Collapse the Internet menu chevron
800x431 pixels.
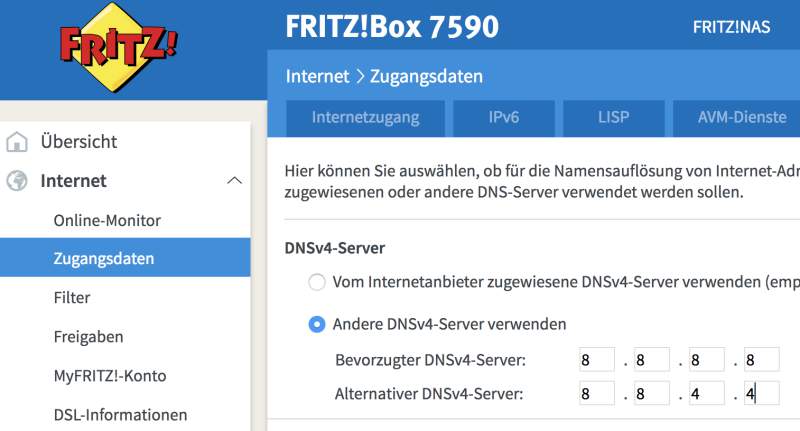click(x=235, y=181)
